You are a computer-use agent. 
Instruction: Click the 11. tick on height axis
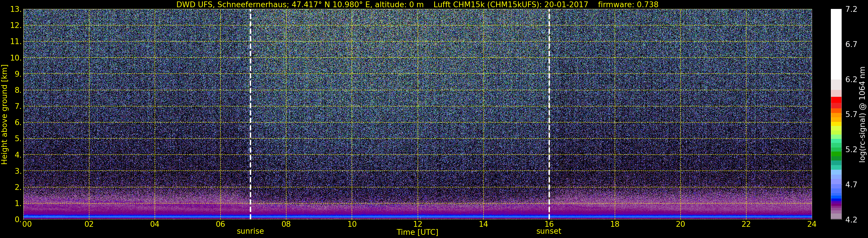click(16, 42)
